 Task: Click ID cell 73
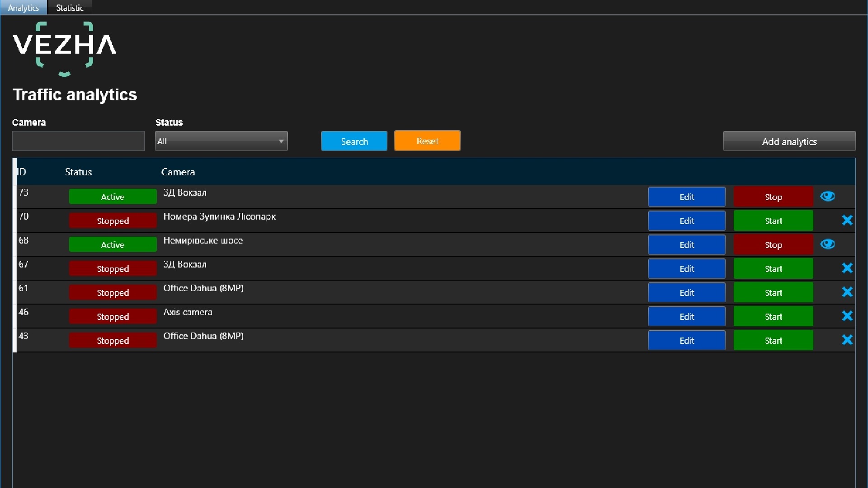point(24,192)
